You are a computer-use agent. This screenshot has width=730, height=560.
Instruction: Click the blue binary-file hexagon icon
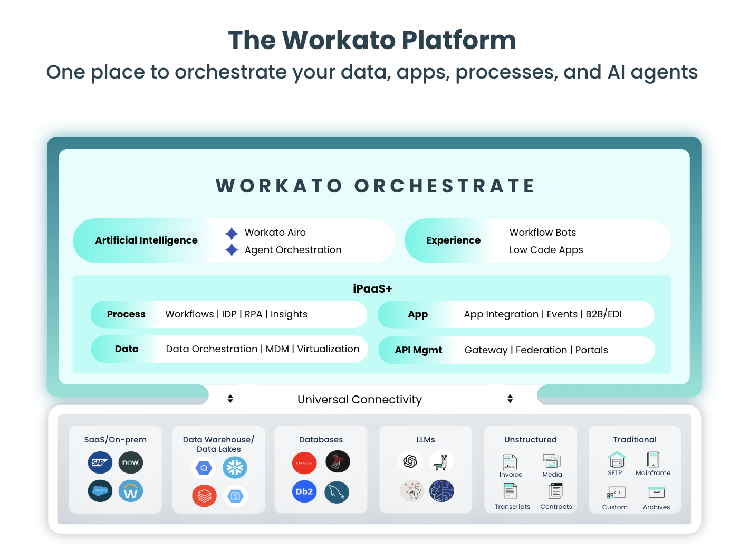(x=235, y=496)
